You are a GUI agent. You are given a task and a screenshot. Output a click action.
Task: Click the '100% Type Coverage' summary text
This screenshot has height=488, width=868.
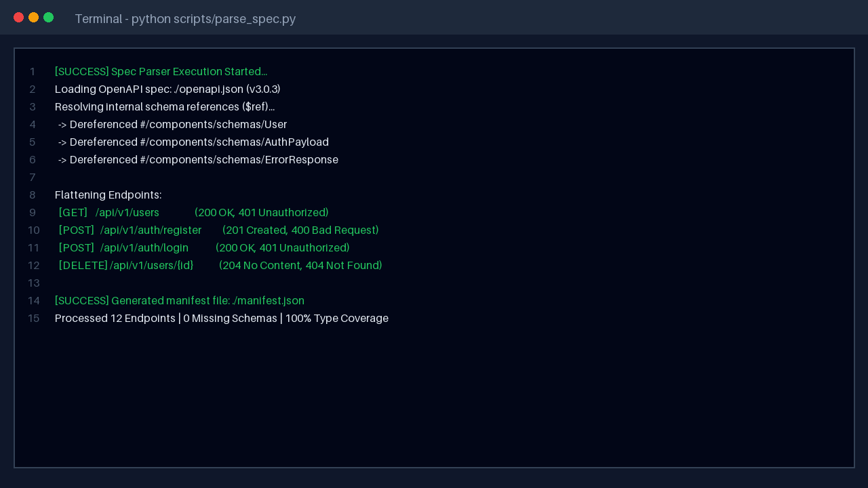(x=337, y=319)
